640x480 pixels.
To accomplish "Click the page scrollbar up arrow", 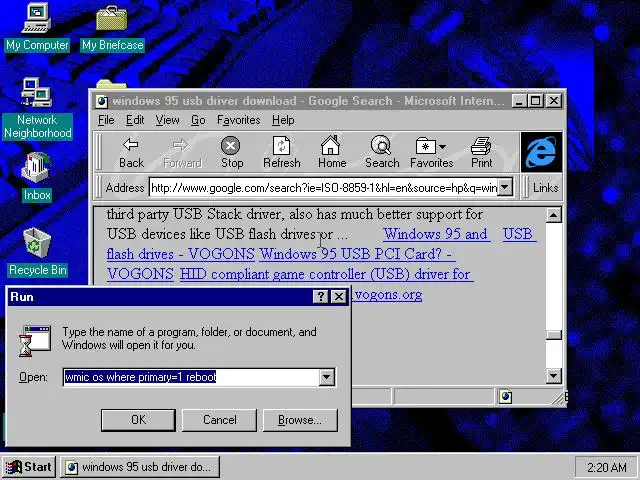I will [x=553, y=215].
